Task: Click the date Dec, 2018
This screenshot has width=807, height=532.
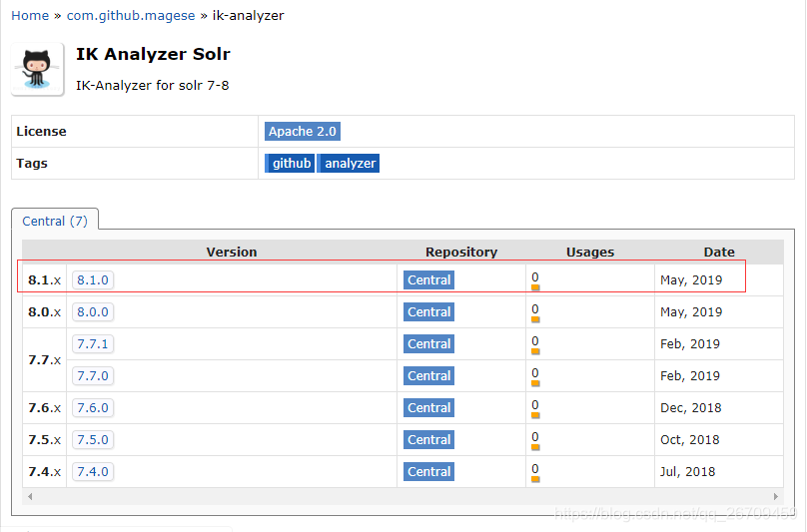Action: point(691,408)
